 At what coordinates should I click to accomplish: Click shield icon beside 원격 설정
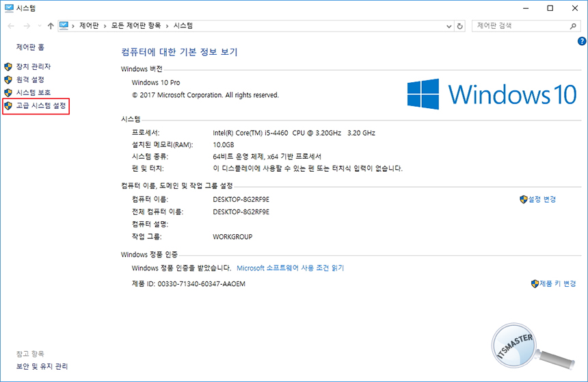(x=8, y=80)
